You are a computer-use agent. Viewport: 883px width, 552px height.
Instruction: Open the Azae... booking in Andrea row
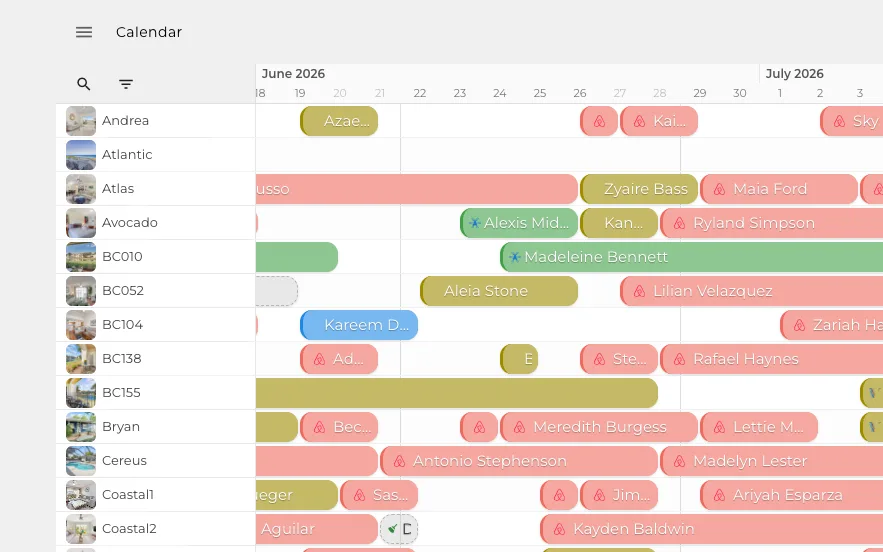coord(339,121)
